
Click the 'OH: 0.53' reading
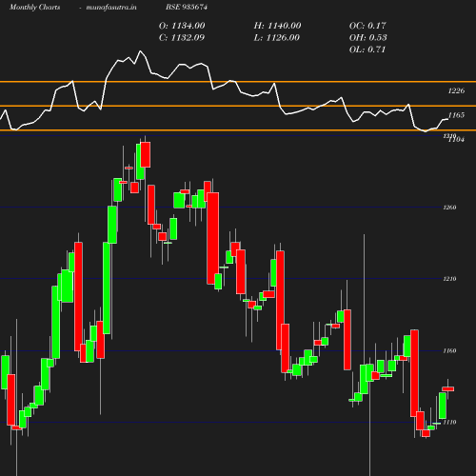point(368,38)
